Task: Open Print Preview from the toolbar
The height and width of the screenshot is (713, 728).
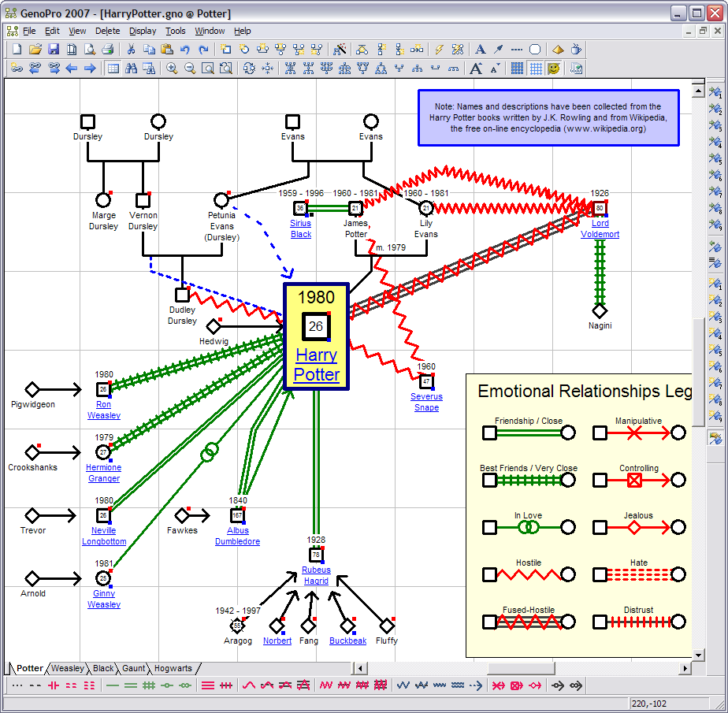Action: click(90, 49)
